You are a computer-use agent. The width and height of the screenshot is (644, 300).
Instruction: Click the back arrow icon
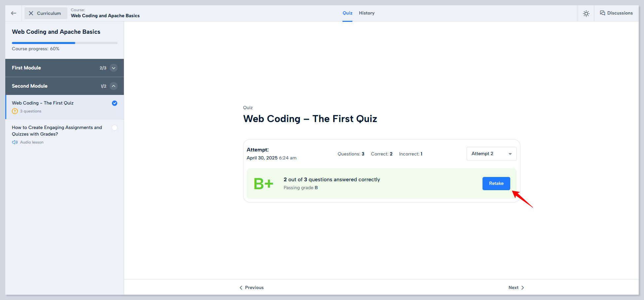click(14, 13)
